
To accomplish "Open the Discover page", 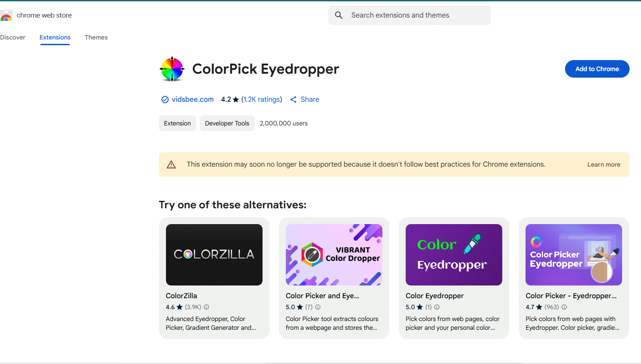I will (13, 37).
